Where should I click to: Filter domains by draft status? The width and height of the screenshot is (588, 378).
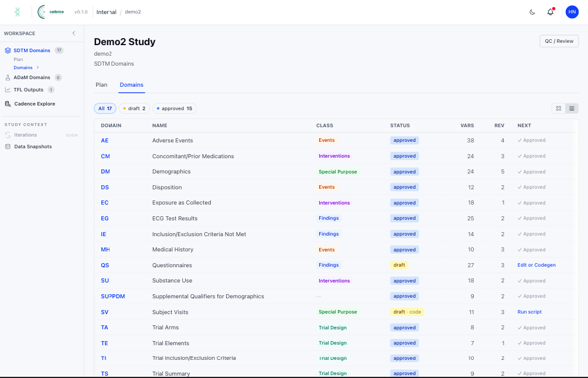134,108
